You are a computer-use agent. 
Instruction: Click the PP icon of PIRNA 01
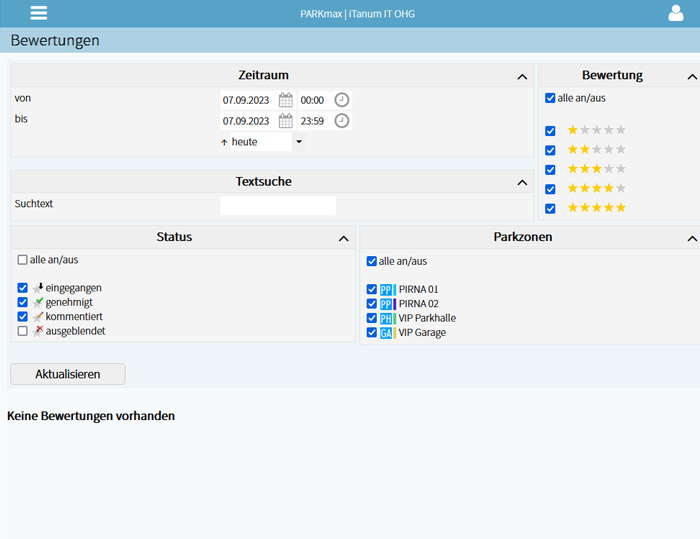tap(388, 290)
